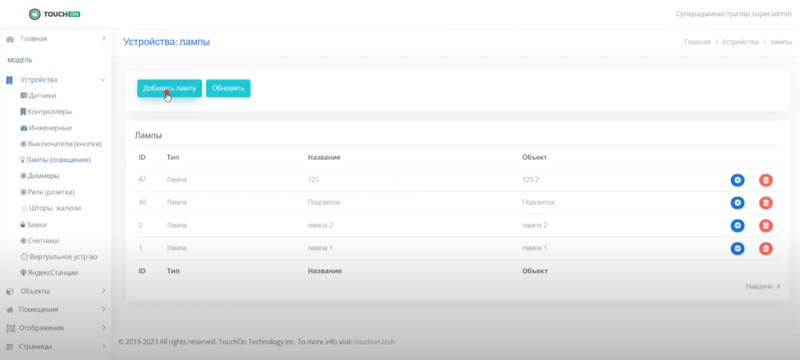
Task: Click the Главная dashboard icon in sidebar
Action: click(10, 39)
